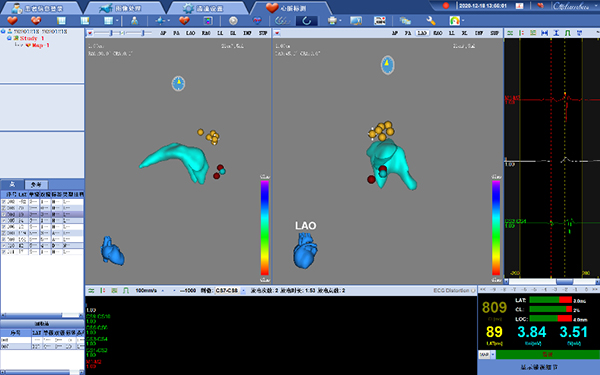
Task: Open the sweep speed 100mm/s dropdown
Action: [x=163, y=291]
